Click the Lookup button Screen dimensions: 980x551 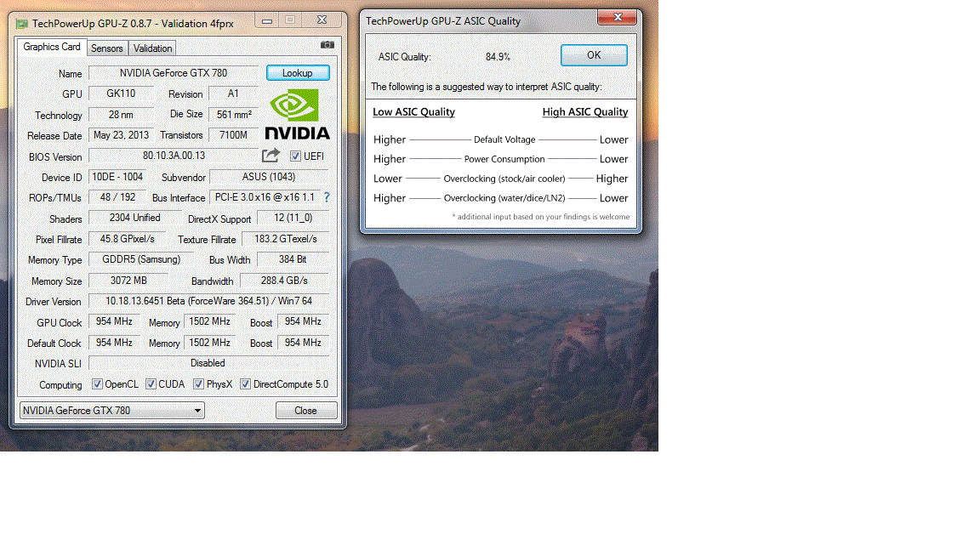coord(298,73)
